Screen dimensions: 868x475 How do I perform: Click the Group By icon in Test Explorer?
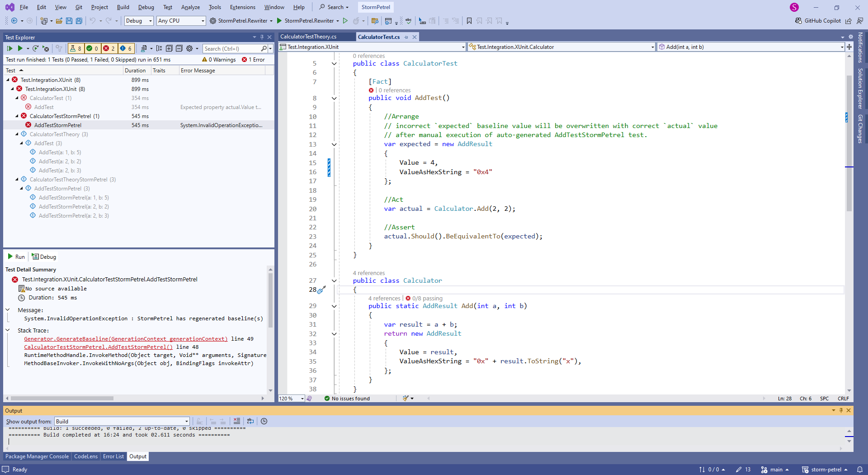tap(159, 48)
